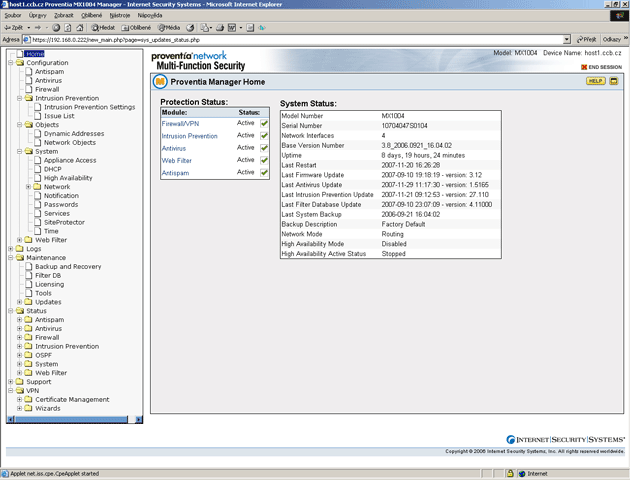Expand the Logs tree node
This screenshot has height=480, width=630.
tap(10, 249)
